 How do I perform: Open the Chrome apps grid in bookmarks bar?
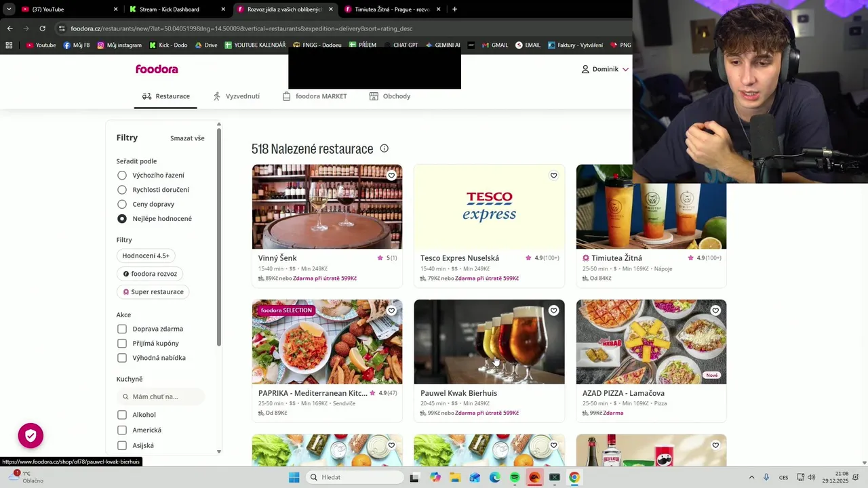pyautogui.click(x=9, y=45)
